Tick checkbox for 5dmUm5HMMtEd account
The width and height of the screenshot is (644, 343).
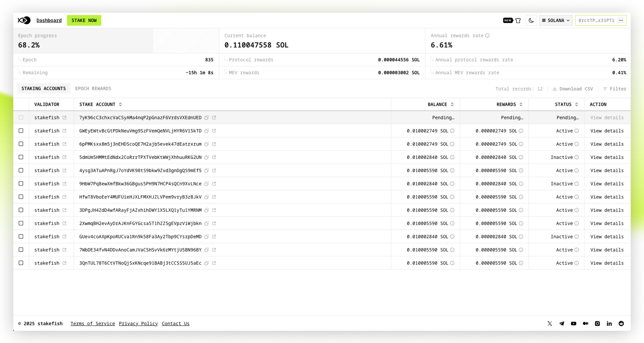(21, 157)
